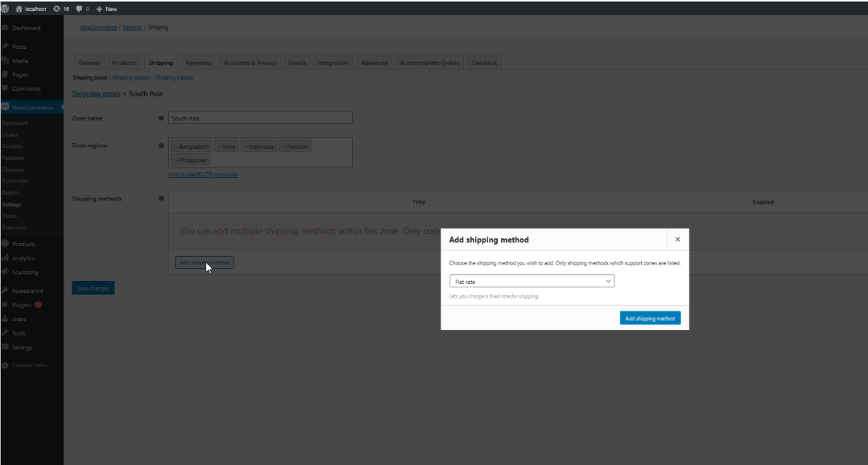The width and height of the screenshot is (868, 465).
Task: Open Status in WooCommerce submenu
Action: [9, 216]
